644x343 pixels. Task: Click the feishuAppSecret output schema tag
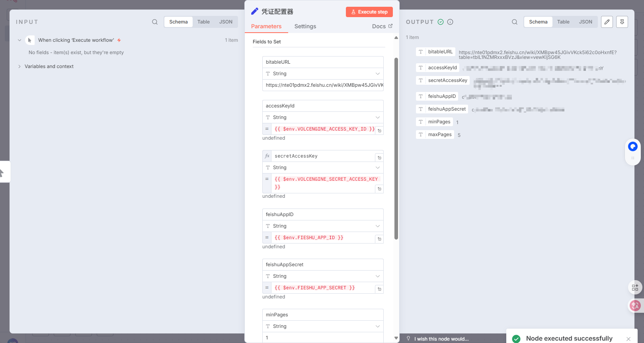pyautogui.click(x=442, y=109)
